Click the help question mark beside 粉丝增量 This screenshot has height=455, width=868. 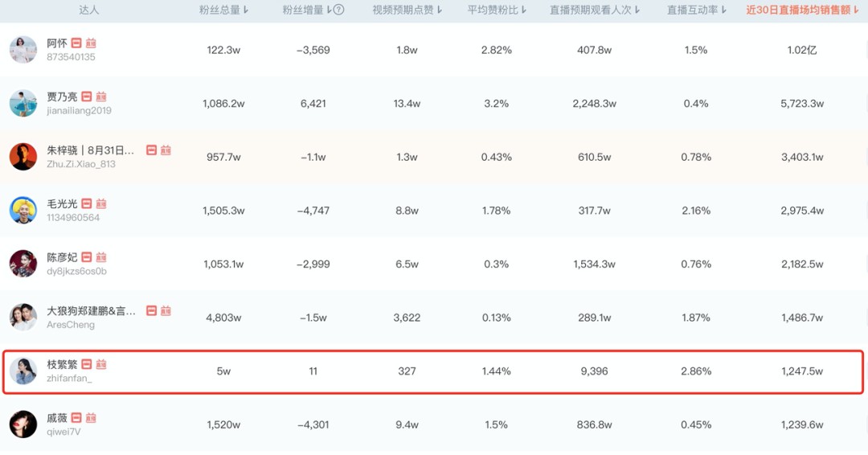point(339,10)
